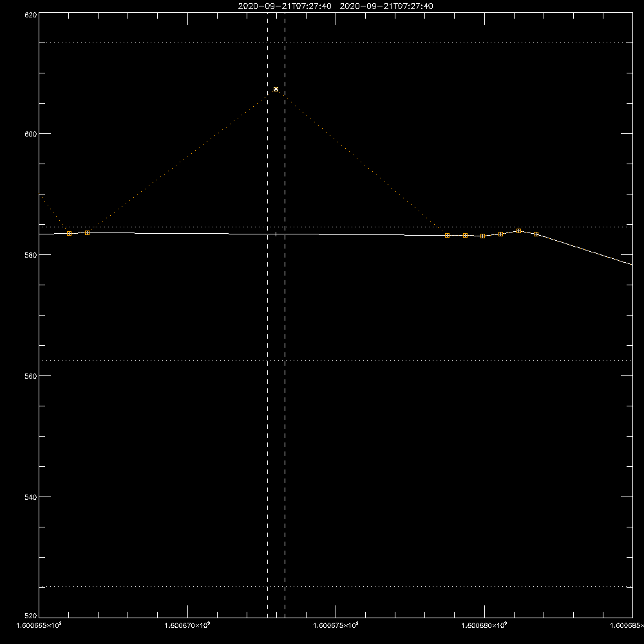Click the bottom dotted threshold line near 525
644x644 pixels.
(x=336, y=587)
